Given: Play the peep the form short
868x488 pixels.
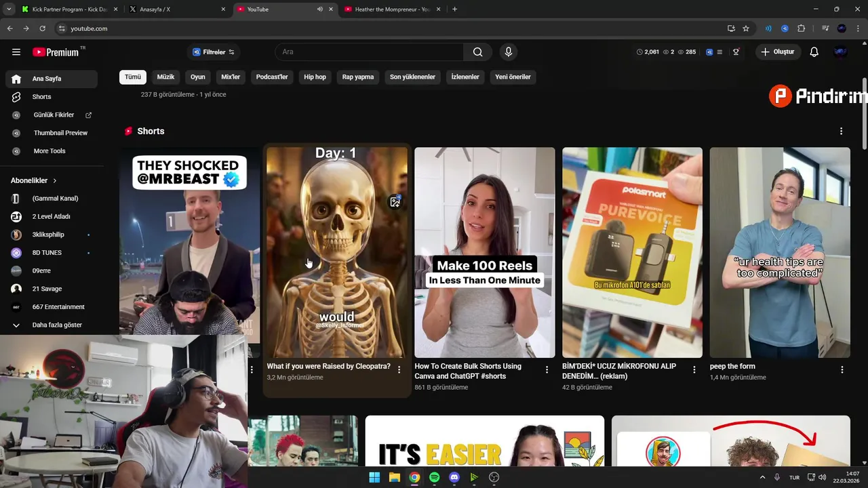Looking at the screenshot, I should (x=780, y=252).
